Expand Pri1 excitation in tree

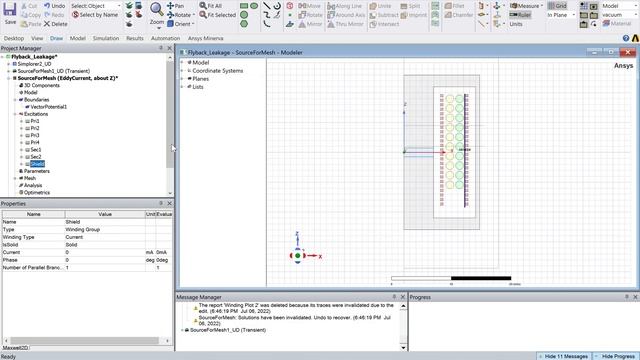pyautogui.click(x=21, y=121)
